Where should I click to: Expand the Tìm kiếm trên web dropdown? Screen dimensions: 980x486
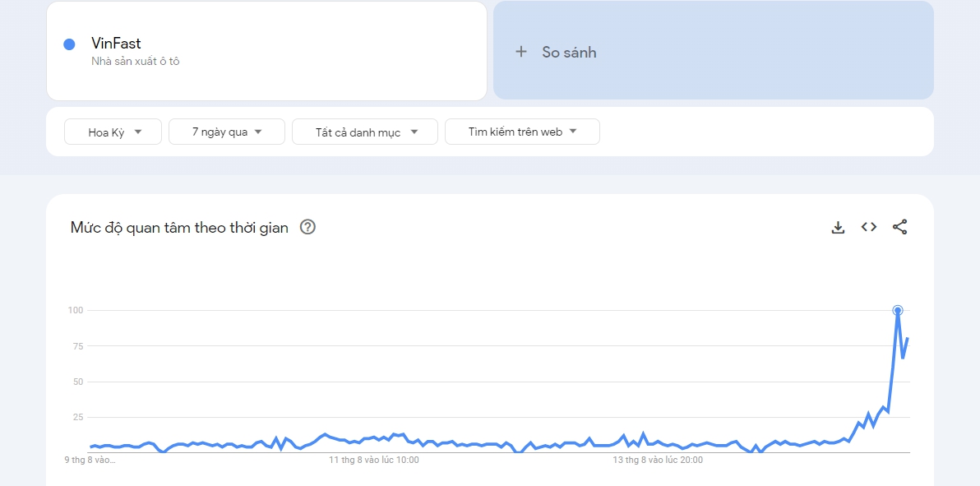522,132
